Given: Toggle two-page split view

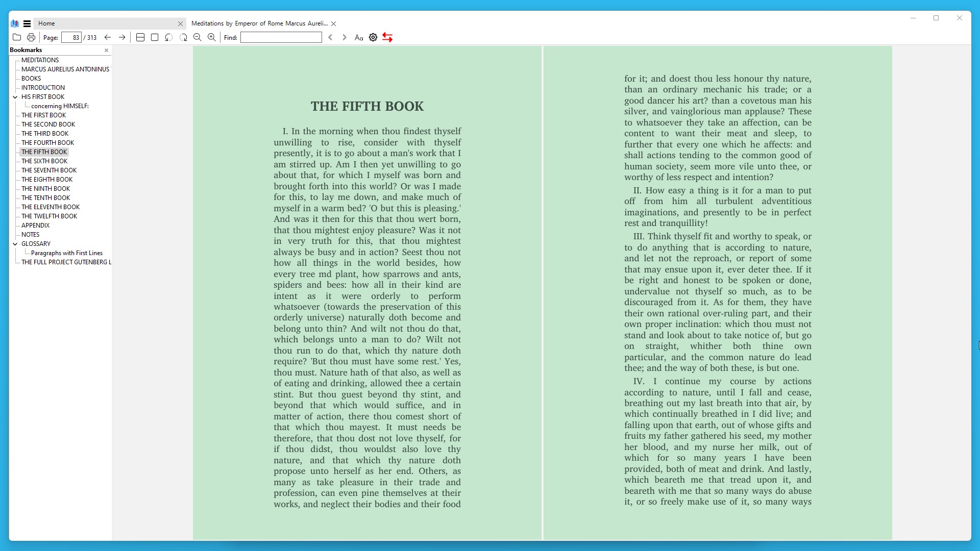Looking at the screenshot, I should click(140, 37).
